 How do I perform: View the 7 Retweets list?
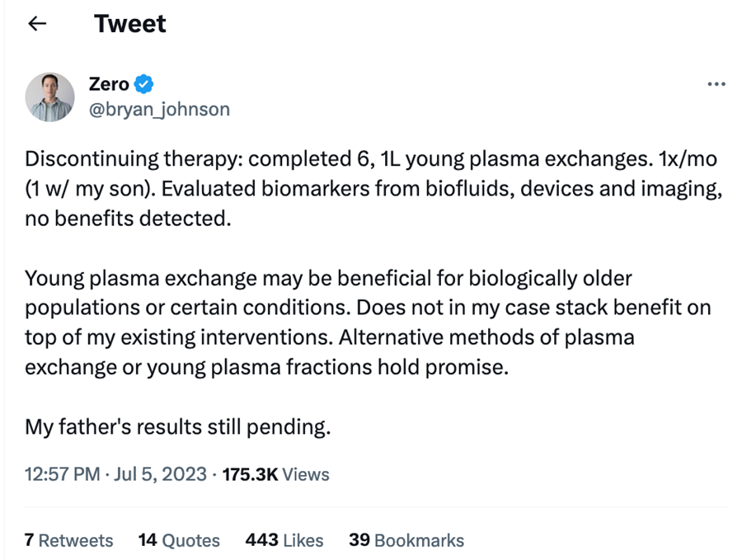[x=69, y=540]
